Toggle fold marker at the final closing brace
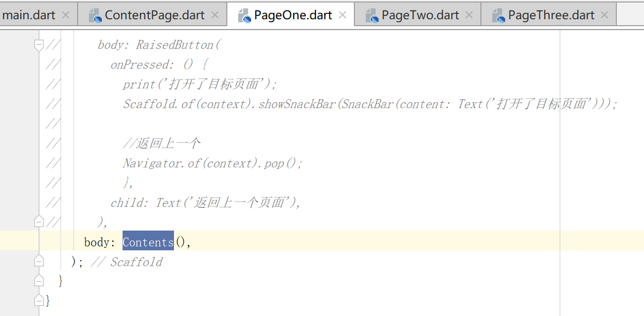 tap(39, 300)
